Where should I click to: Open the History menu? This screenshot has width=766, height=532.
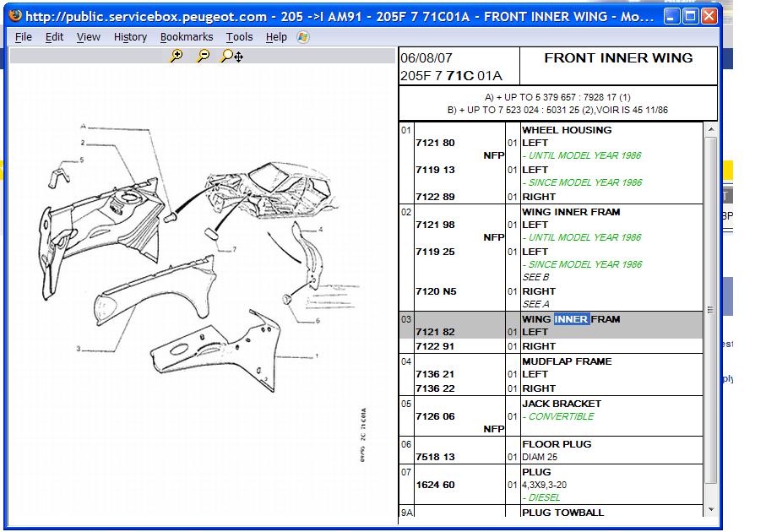coord(130,37)
